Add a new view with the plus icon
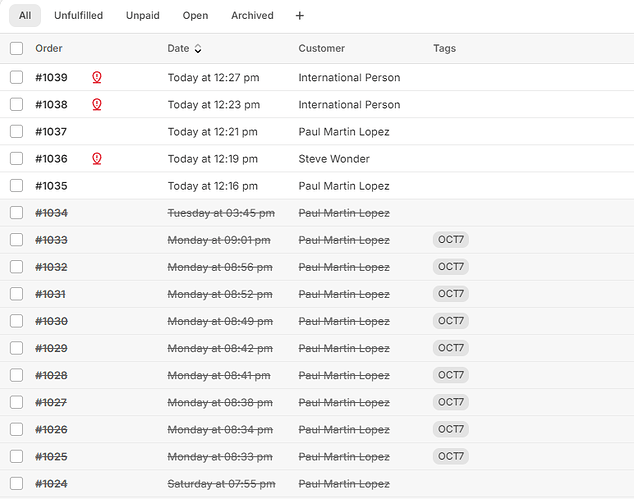Image resolution: width=634 pixels, height=499 pixels. (x=300, y=16)
